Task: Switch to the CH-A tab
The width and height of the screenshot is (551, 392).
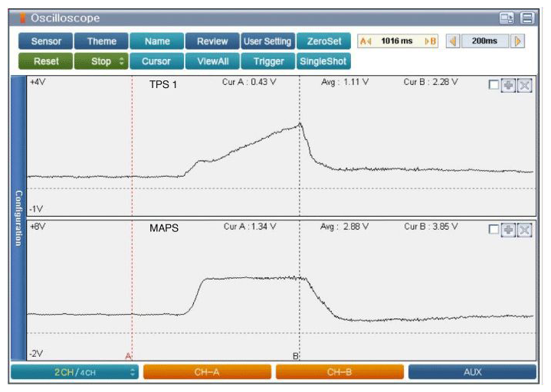Action: coord(207,372)
